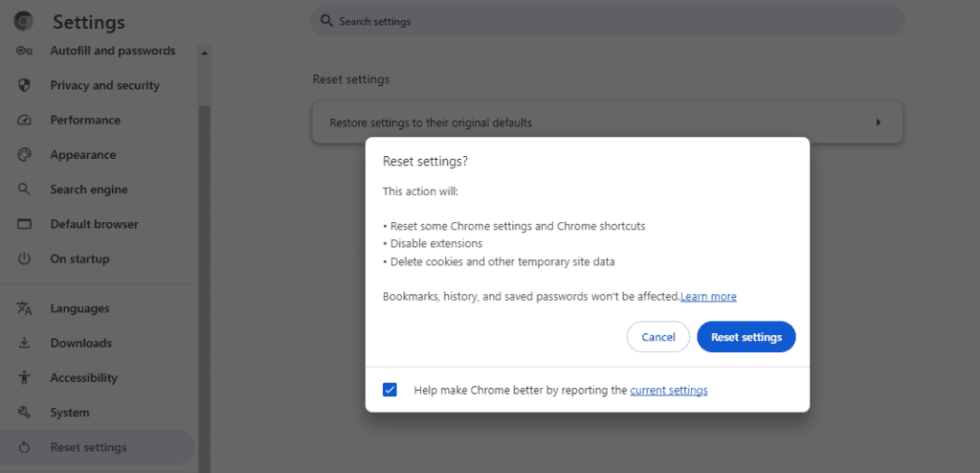This screenshot has height=473, width=980.
Task: Click the sidebar scroll up arrow
Action: click(204, 54)
